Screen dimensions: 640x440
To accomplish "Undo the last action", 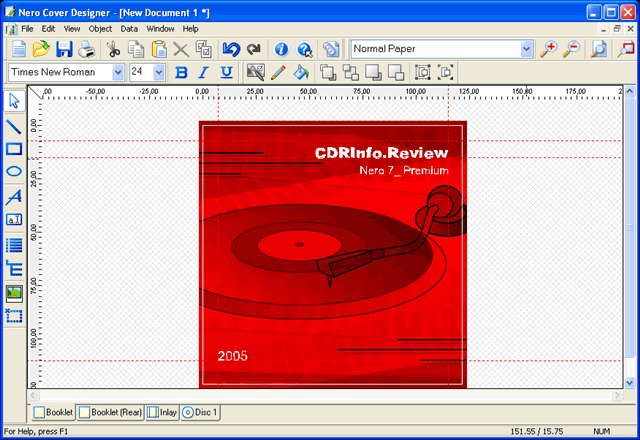I will (x=231, y=49).
